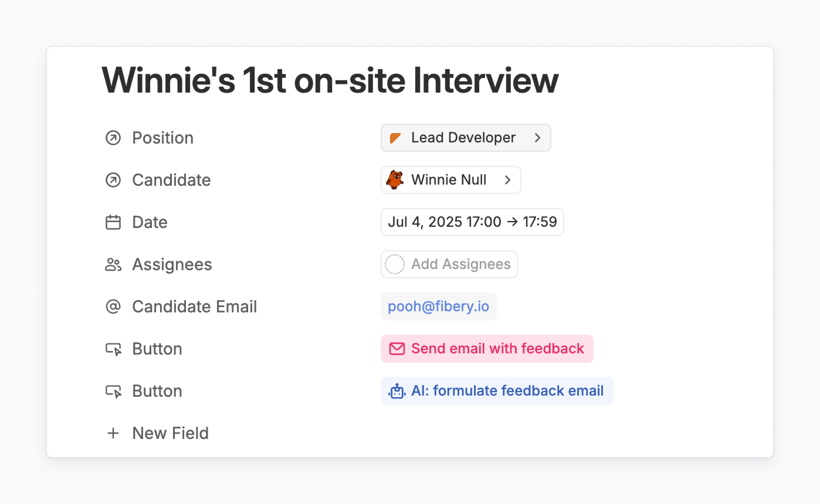Image resolution: width=820 pixels, height=504 pixels.
Task: Click the Winnie's 1st on-site Interview title
Action: pyautogui.click(x=330, y=81)
